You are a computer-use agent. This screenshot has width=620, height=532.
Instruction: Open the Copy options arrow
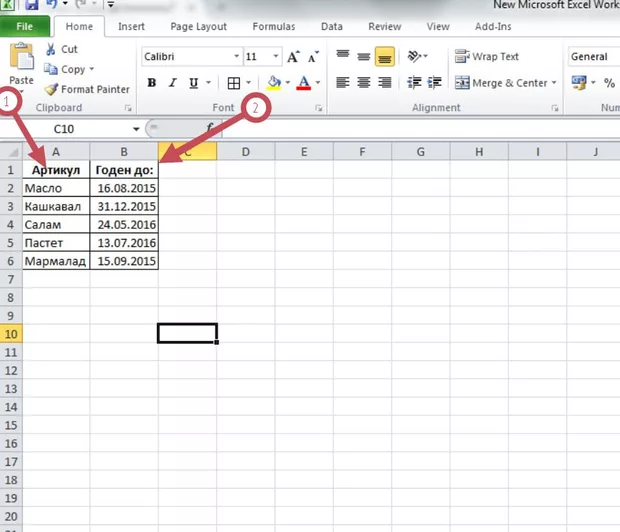point(91,69)
